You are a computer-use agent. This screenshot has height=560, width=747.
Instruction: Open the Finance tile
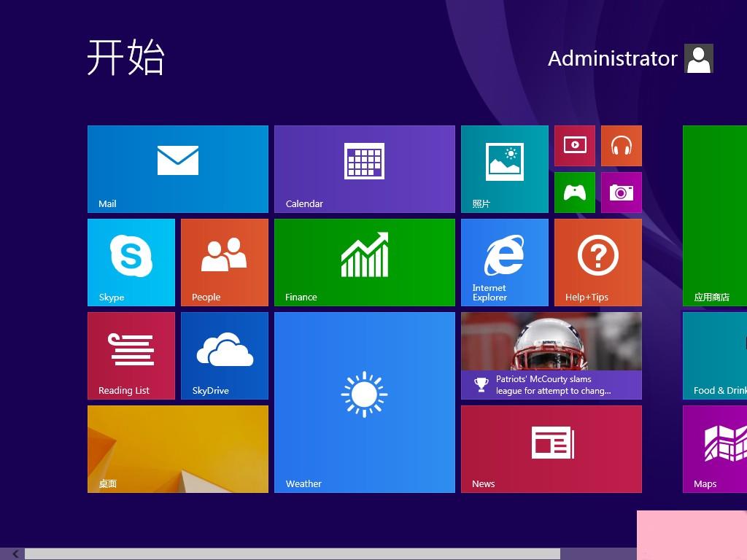coord(365,262)
